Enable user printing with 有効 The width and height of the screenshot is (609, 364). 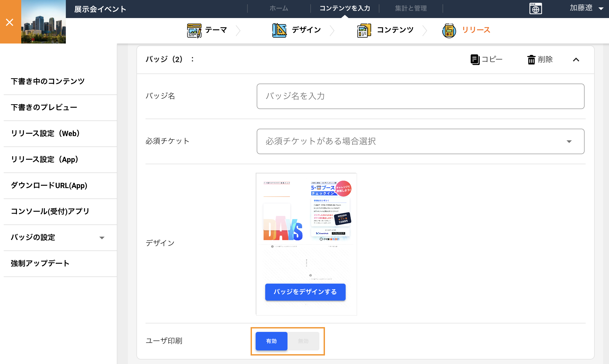[x=271, y=341]
